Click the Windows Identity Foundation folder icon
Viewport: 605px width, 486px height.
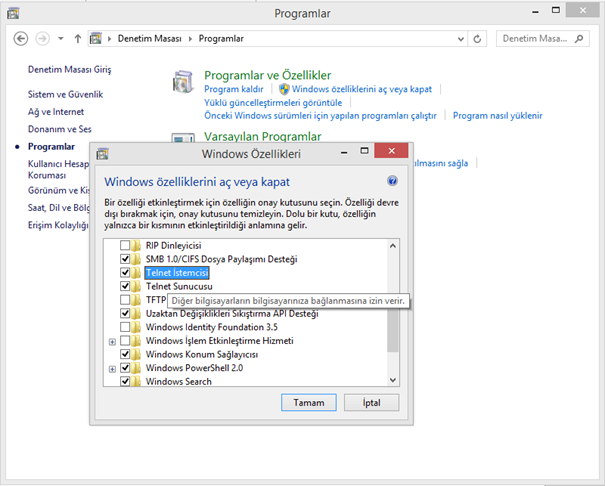(x=135, y=327)
